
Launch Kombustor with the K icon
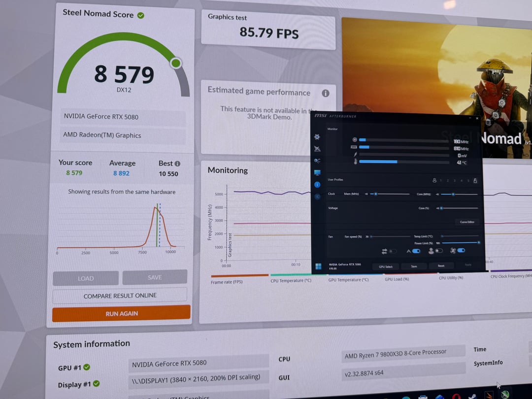point(318,197)
